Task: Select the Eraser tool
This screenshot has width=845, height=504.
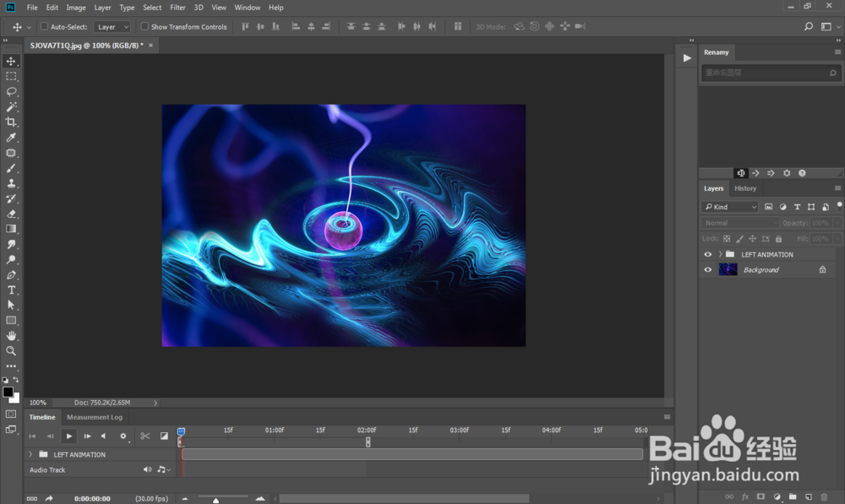Action: tap(11, 214)
